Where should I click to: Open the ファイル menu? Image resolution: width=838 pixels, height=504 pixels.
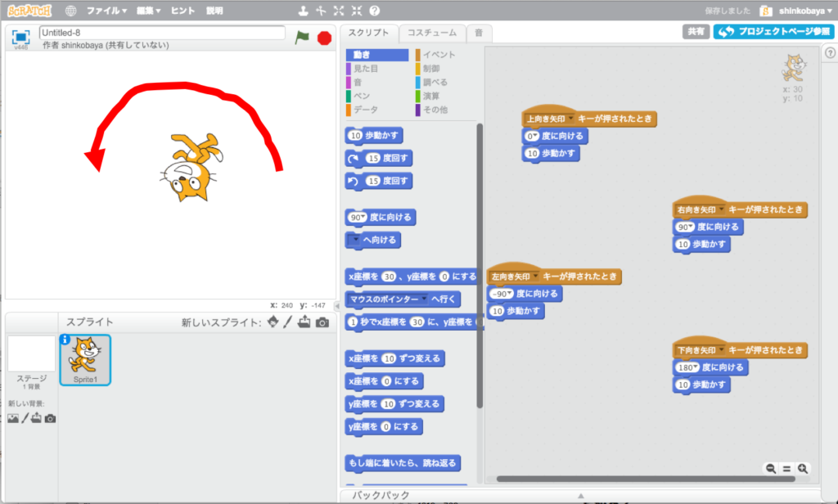[x=106, y=11]
